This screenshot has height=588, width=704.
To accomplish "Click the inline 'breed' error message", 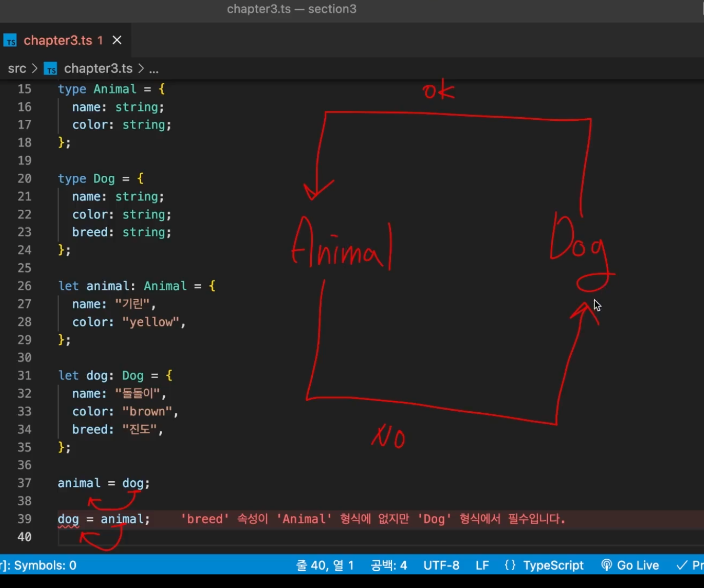I will (373, 519).
